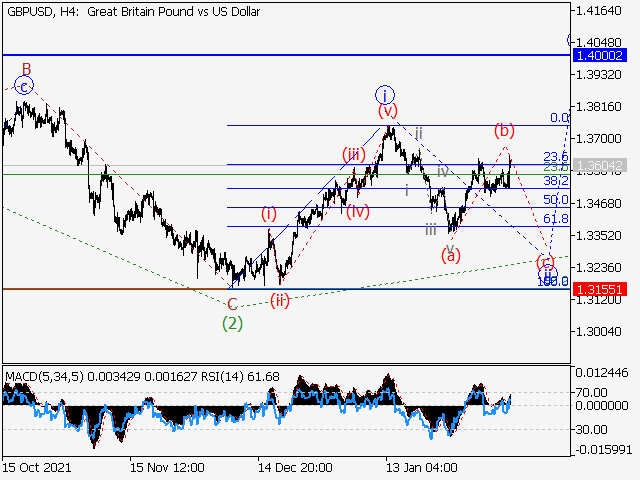
Task: Click the blue Fibonacci 23.6 level label
Action: [x=556, y=156]
